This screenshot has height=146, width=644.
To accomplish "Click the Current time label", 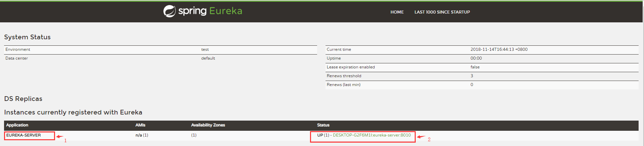I will coord(339,49).
